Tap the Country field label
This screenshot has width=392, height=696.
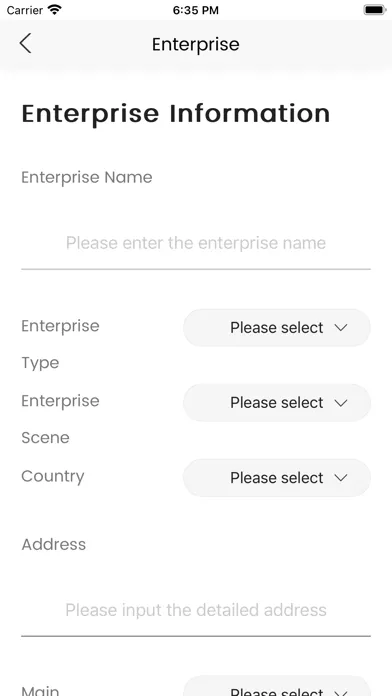(x=53, y=476)
